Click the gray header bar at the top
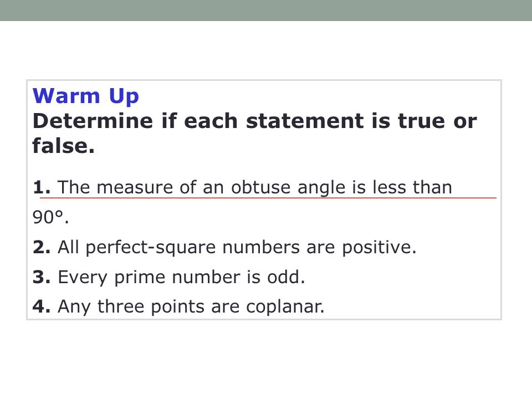The height and width of the screenshot is (399, 532). point(266,10)
